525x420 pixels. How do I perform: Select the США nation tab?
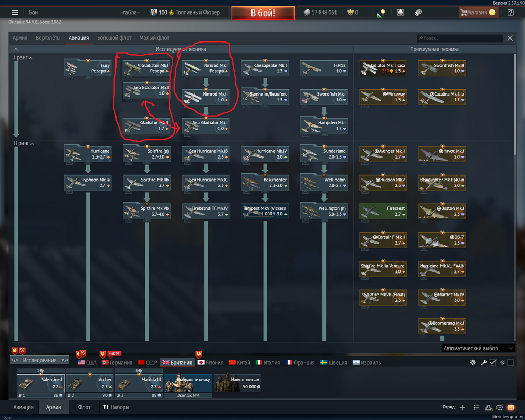(x=87, y=362)
